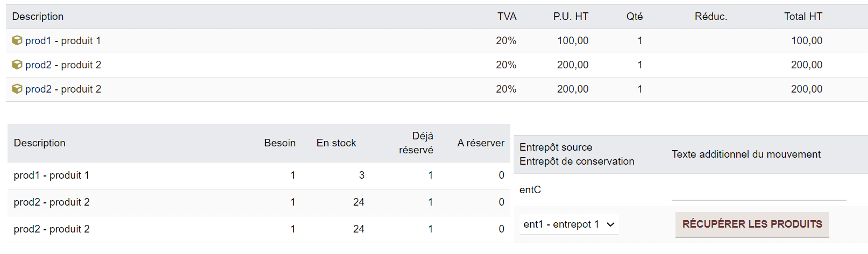Click the Réduc. column header
Screen dimensions: 868x254
[710, 17]
